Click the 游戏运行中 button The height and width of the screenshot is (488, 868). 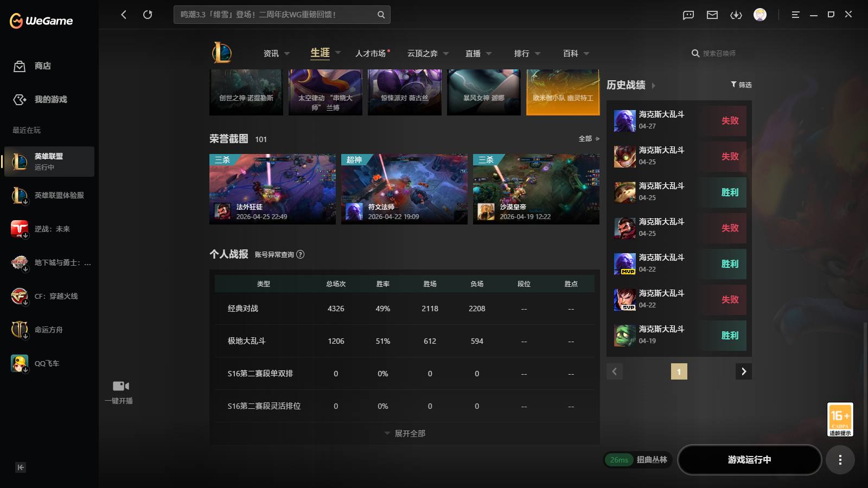pos(750,460)
